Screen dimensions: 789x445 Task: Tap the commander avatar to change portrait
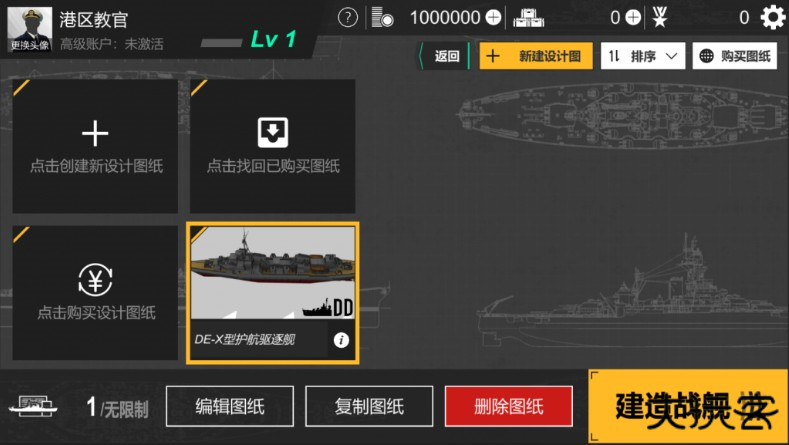pos(30,29)
